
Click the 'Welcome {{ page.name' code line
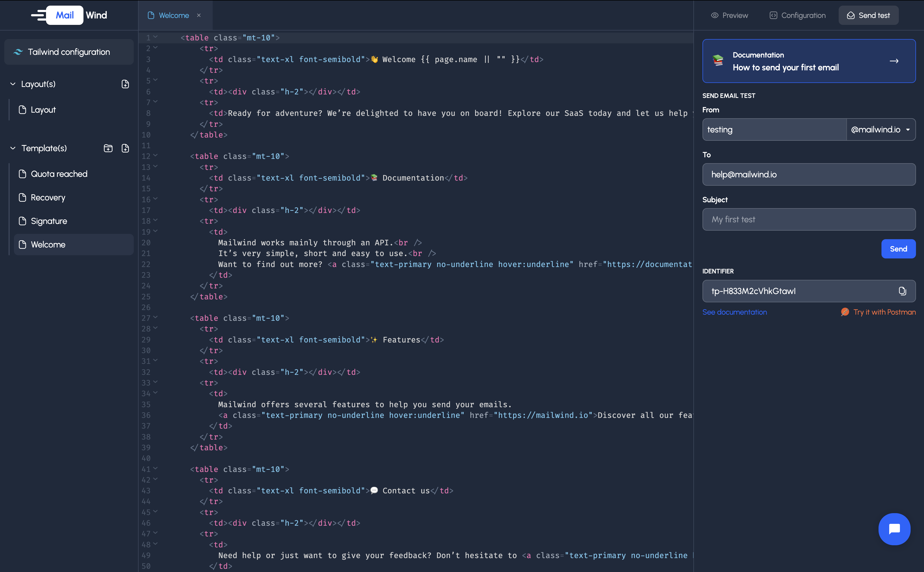(376, 59)
